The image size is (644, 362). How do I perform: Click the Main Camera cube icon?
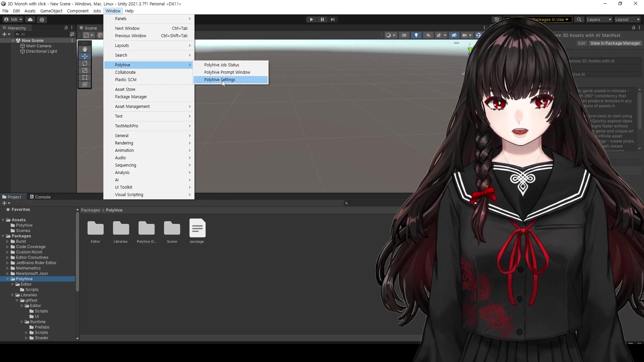click(x=23, y=46)
